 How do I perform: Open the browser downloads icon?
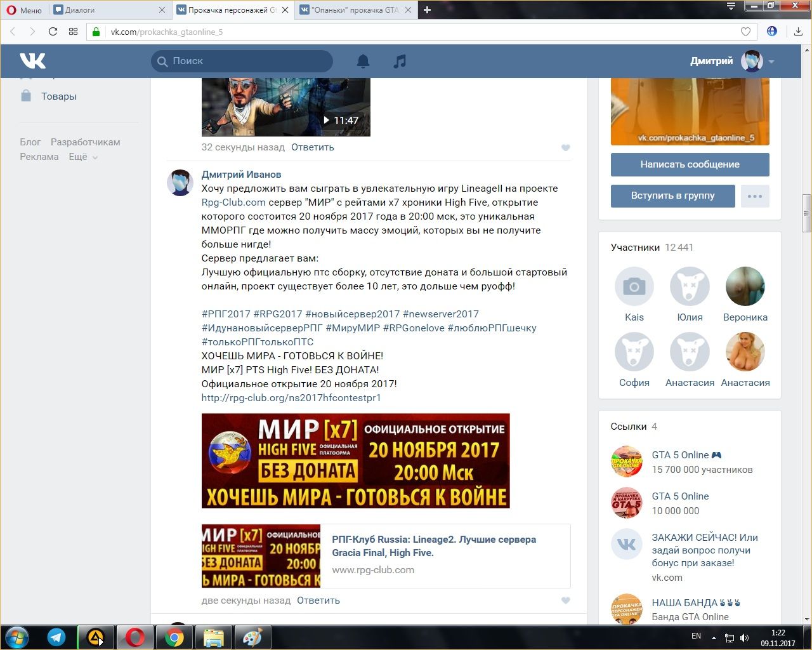tap(798, 32)
